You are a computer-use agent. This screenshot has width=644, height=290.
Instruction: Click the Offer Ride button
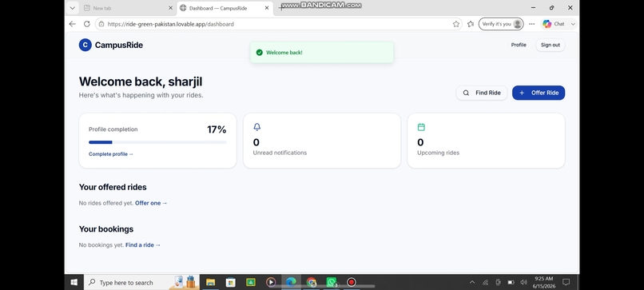click(539, 93)
